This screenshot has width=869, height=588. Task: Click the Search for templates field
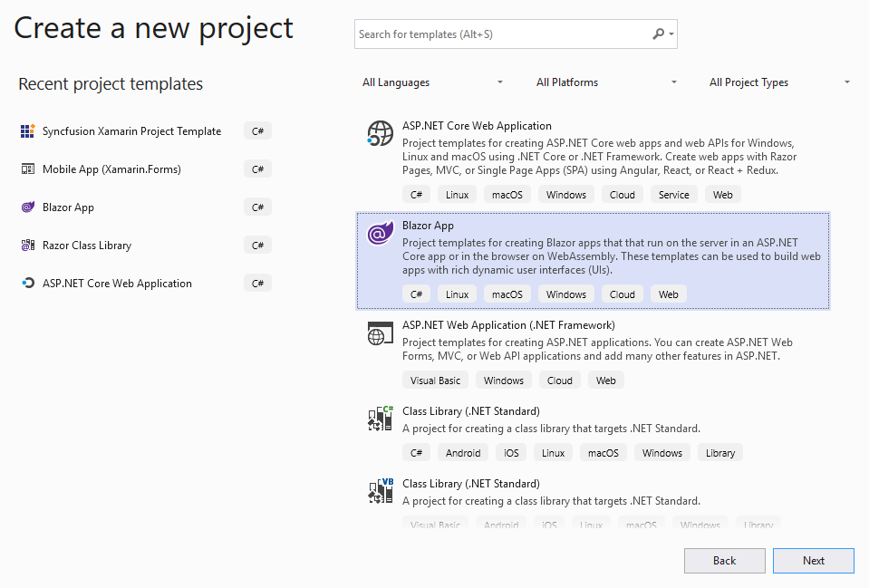click(x=503, y=34)
